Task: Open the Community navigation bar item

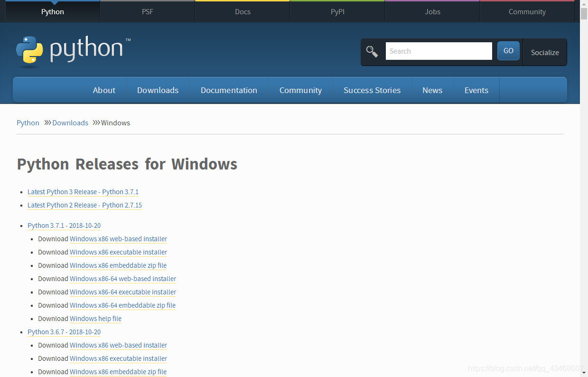Action: coord(300,90)
